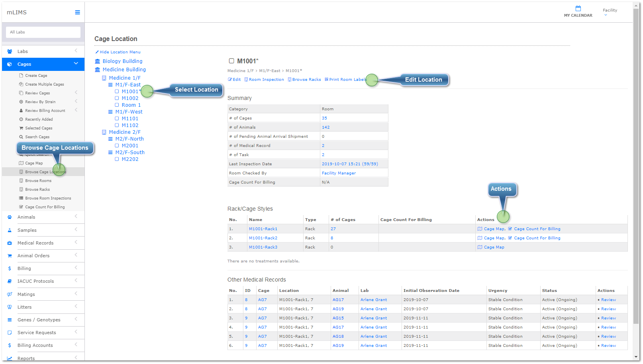Expand the Medical Records chevron
The height and width of the screenshot is (364, 643).
coord(76,242)
